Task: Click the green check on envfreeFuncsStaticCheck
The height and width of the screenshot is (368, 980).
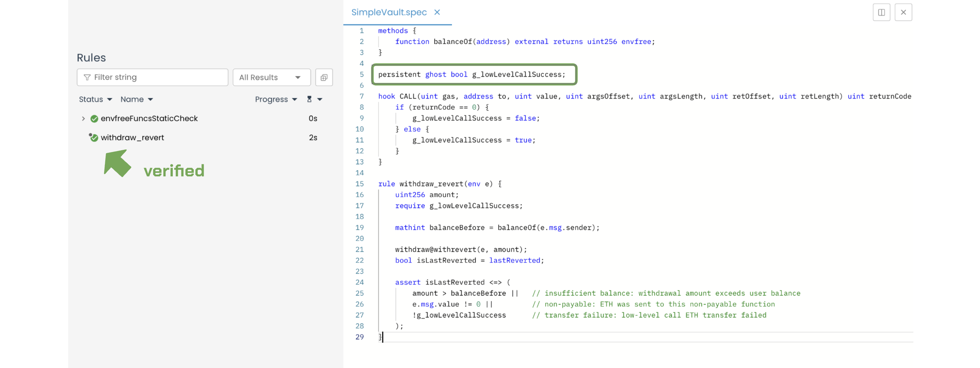Action: pyautogui.click(x=94, y=119)
